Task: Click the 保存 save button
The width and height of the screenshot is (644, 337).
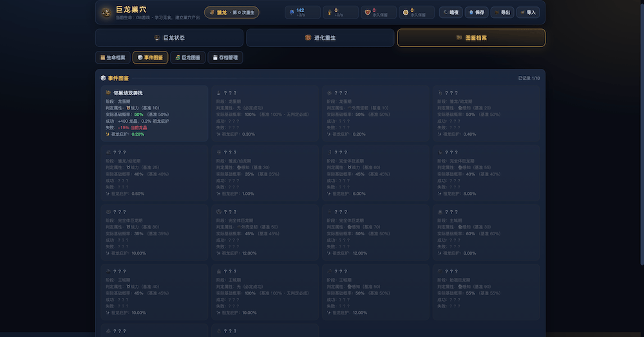Action: tap(477, 12)
